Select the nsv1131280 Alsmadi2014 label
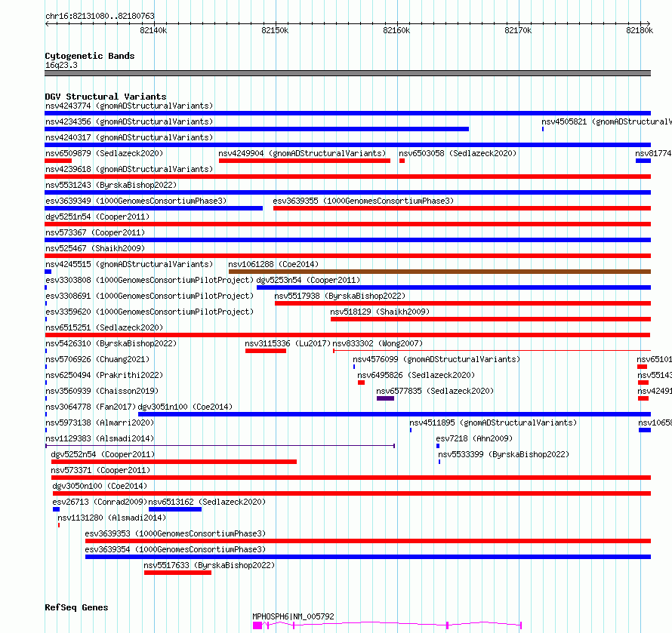Image resolution: width=672 pixels, height=633 pixels. (112, 518)
